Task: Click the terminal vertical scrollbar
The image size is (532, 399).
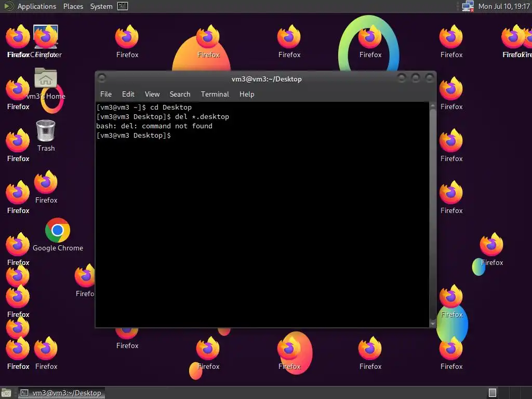Action: pos(433,215)
